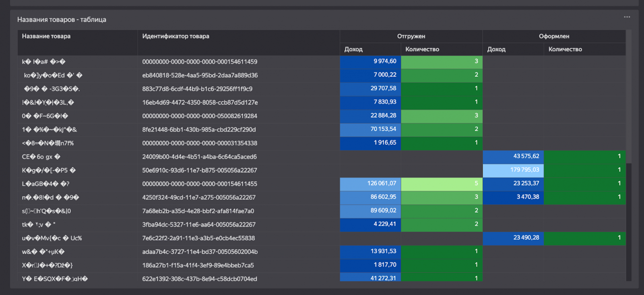The image size is (644, 295).
Task: Click the Количество header under Оформлен
Action: pyautogui.click(x=565, y=49)
